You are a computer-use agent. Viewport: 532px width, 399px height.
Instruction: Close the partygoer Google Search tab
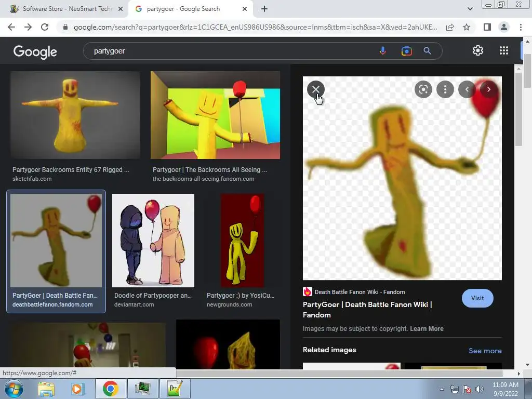(245, 9)
